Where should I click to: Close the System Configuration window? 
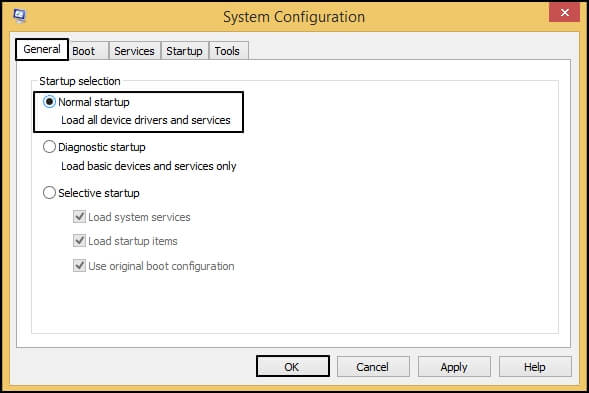click(x=564, y=13)
